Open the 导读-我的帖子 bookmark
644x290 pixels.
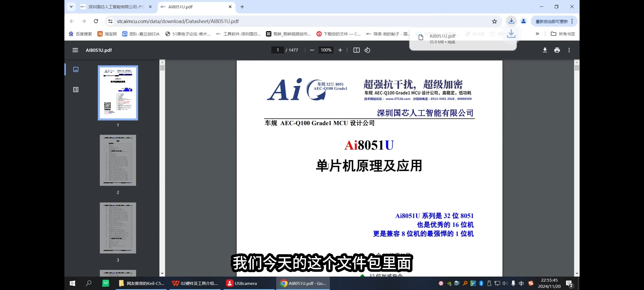(x=387, y=34)
